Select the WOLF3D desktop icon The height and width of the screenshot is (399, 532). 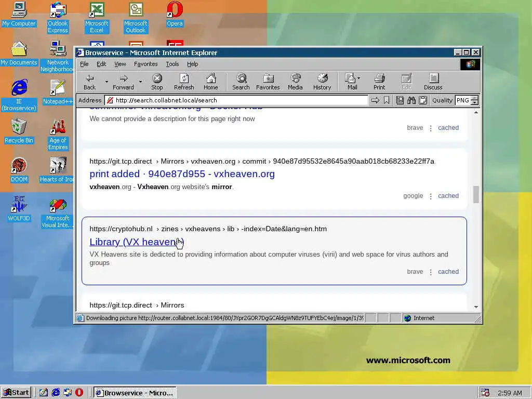19,209
